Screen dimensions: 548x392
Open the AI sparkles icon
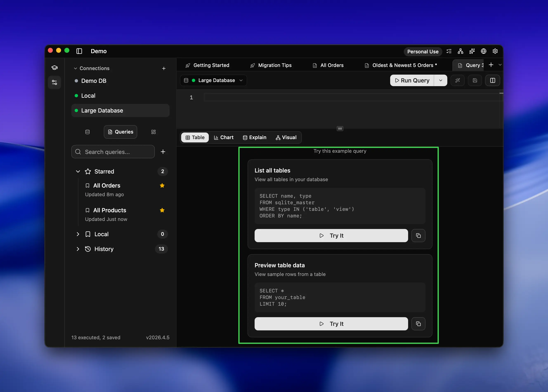[472, 51]
